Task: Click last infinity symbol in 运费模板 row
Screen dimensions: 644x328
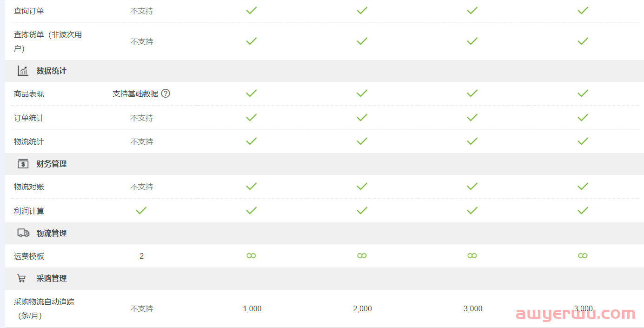Action: click(x=583, y=256)
